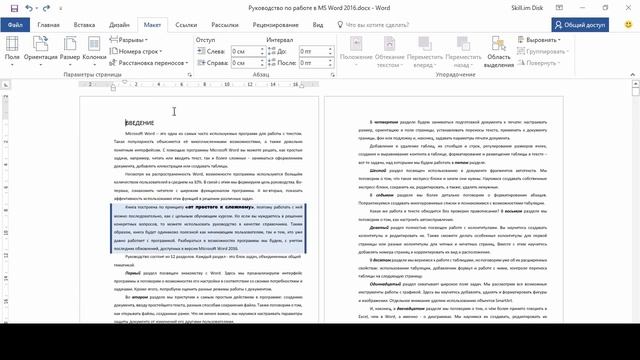Click the Слева left indent field
The height and width of the screenshot is (360, 640).
click(245, 51)
